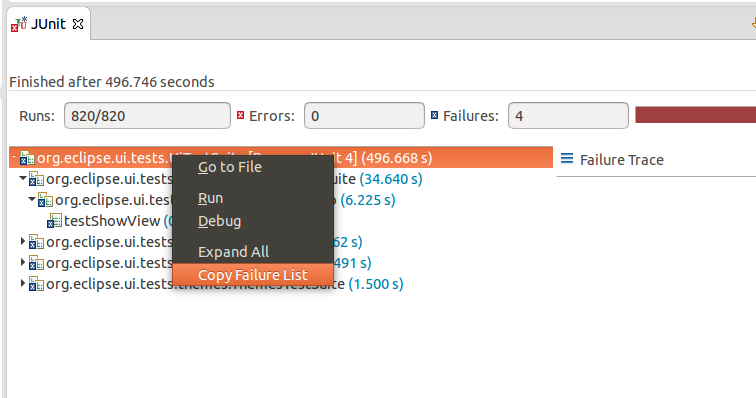Collapse the suite taking 34.640 s

pyautogui.click(x=23, y=178)
